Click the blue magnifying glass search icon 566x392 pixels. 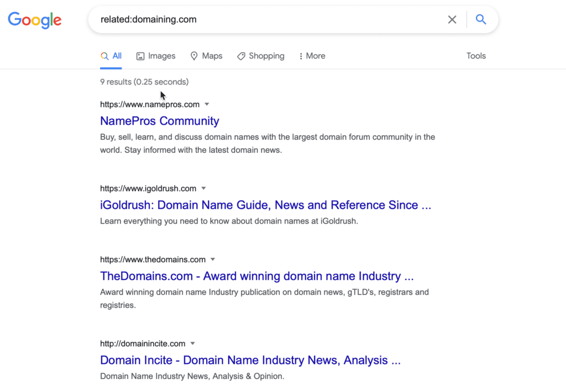click(481, 20)
